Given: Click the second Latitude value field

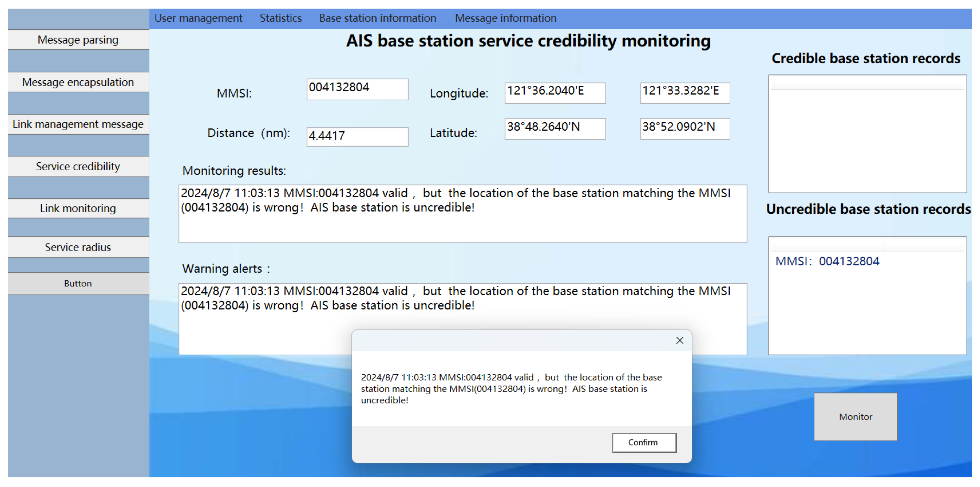Looking at the screenshot, I should 685,129.
